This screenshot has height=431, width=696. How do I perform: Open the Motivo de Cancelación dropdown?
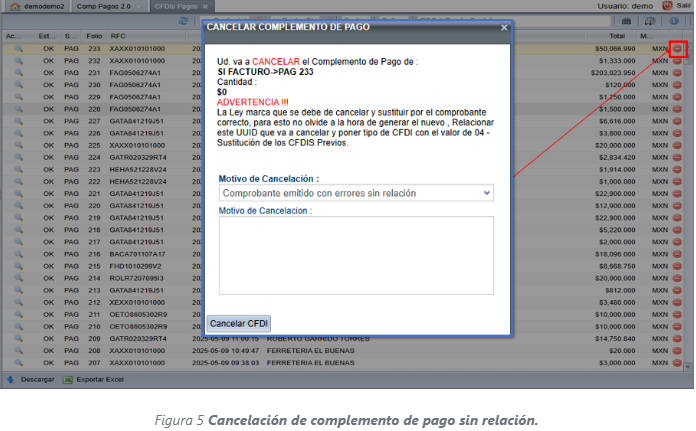(x=356, y=192)
